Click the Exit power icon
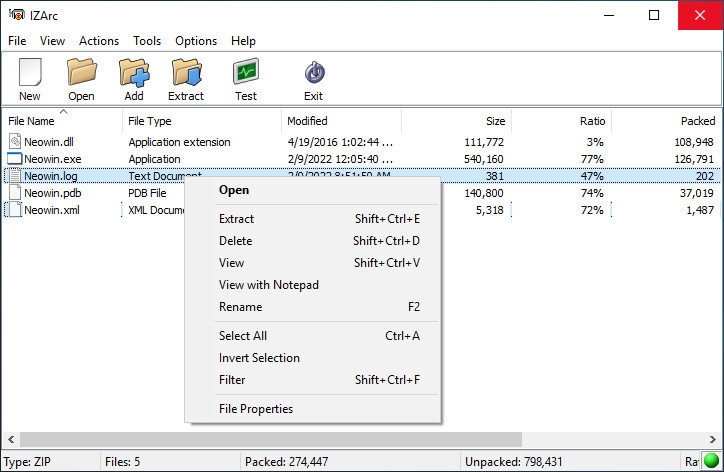 tap(314, 73)
